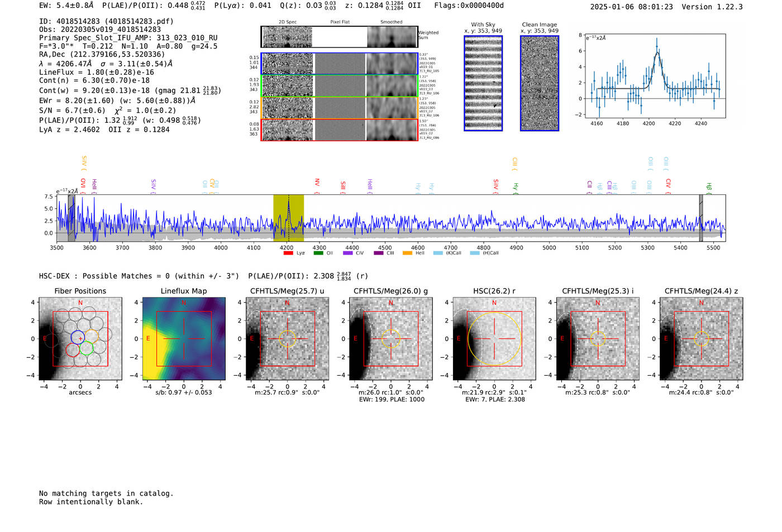Select the green-bordered 2D spectrum row
The image size is (782, 532).
[340, 86]
